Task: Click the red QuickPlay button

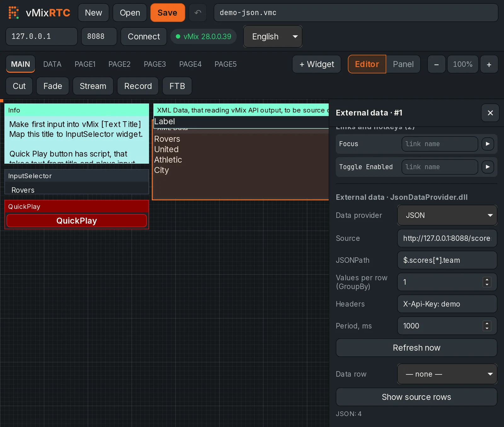Action: pos(77,221)
